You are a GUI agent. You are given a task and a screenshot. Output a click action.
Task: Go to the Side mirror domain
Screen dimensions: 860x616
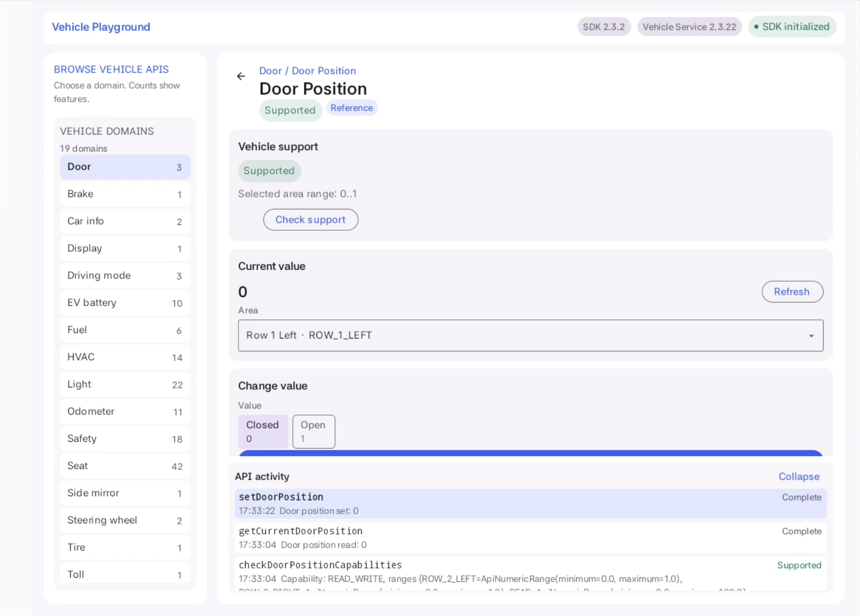(125, 493)
